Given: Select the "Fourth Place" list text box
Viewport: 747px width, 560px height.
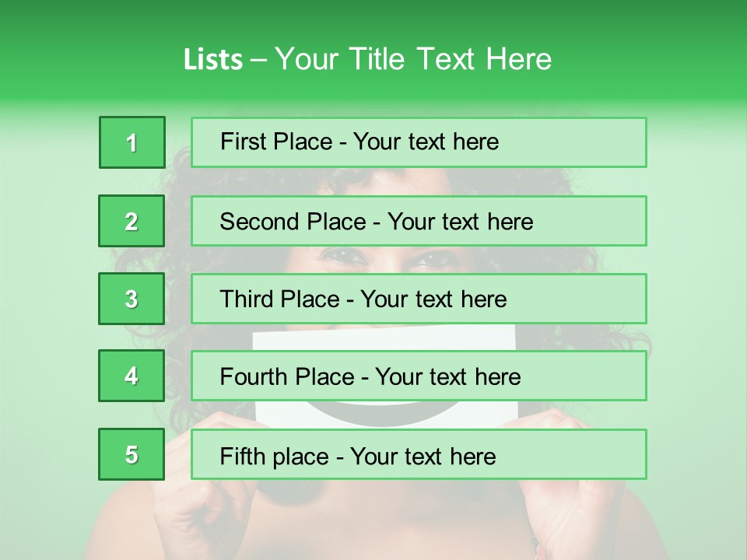Looking at the screenshot, I should 419,376.
